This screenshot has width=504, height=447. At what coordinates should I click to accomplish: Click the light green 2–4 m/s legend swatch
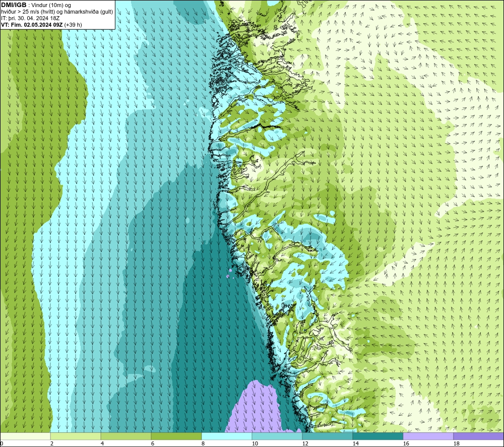tap(76, 436)
